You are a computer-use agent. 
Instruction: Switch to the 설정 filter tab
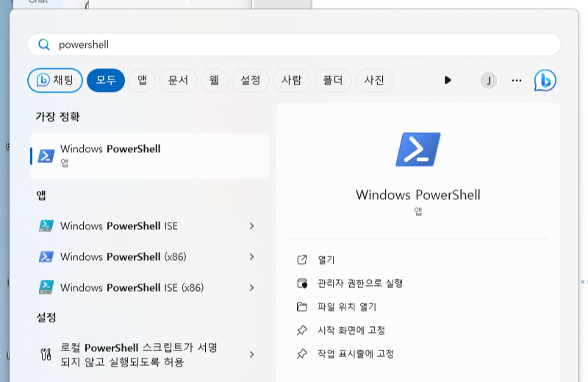[x=251, y=80]
